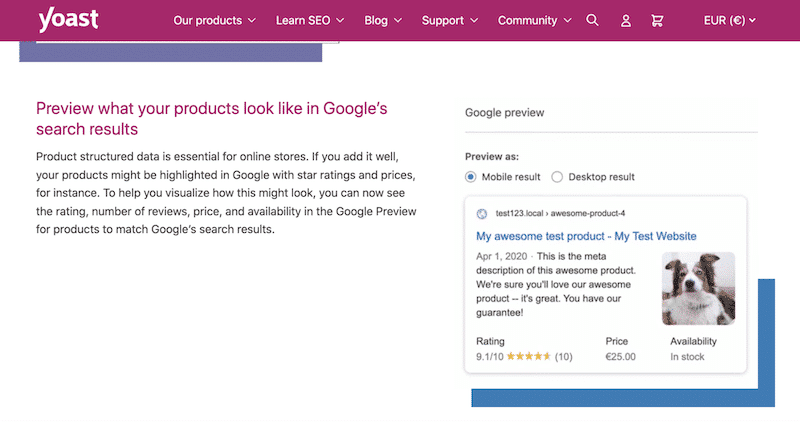Click the Rating label in preview
The width and height of the screenshot is (800, 423).
(490, 341)
